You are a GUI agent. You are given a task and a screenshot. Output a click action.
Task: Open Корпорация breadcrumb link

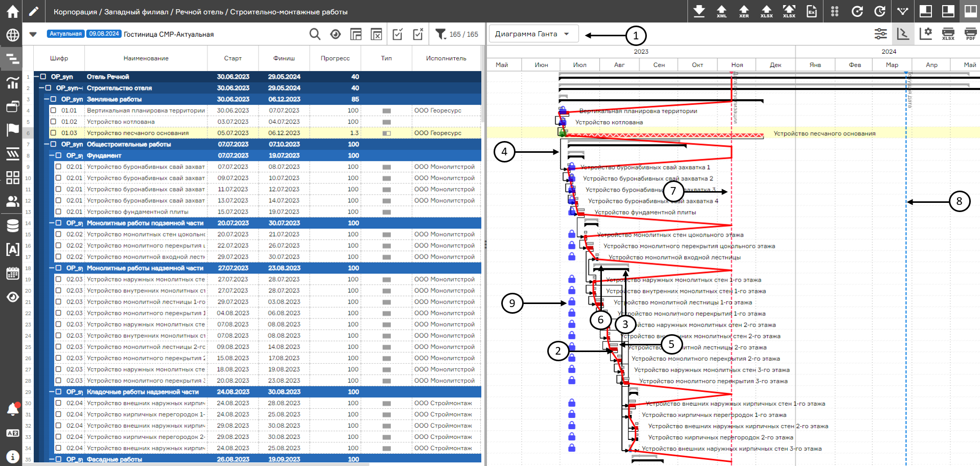[x=75, y=12]
